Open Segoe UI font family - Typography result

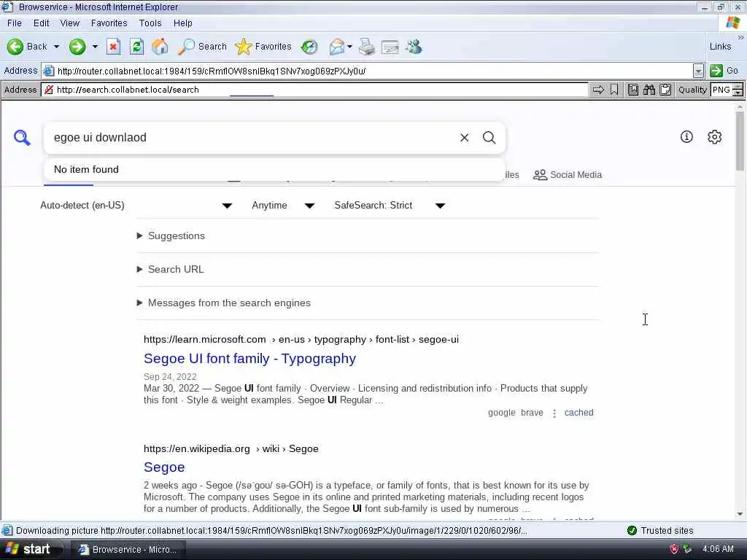[x=249, y=359]
